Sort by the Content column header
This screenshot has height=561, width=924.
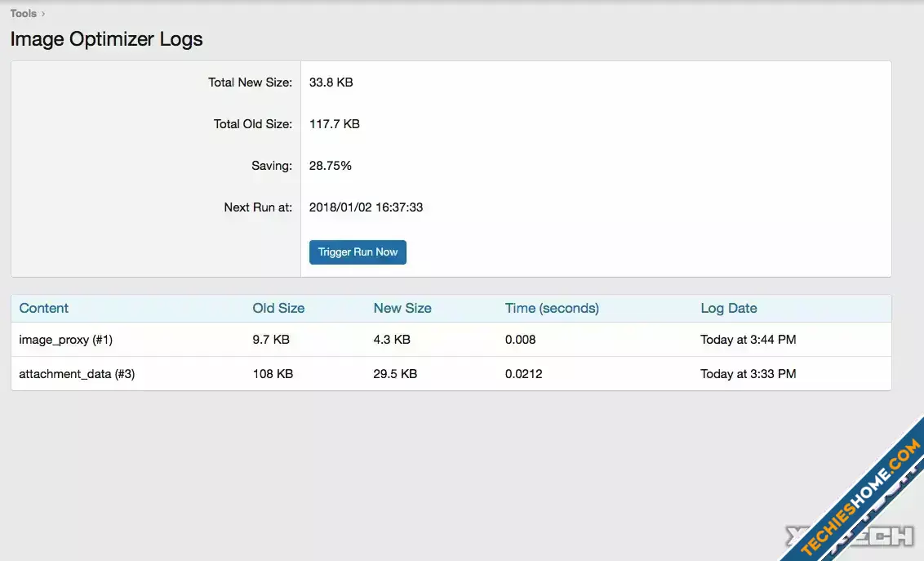44,308
